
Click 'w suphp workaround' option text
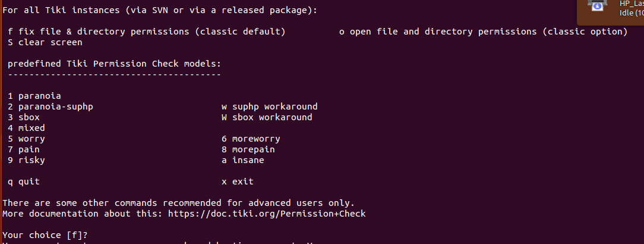pos(270,107)
